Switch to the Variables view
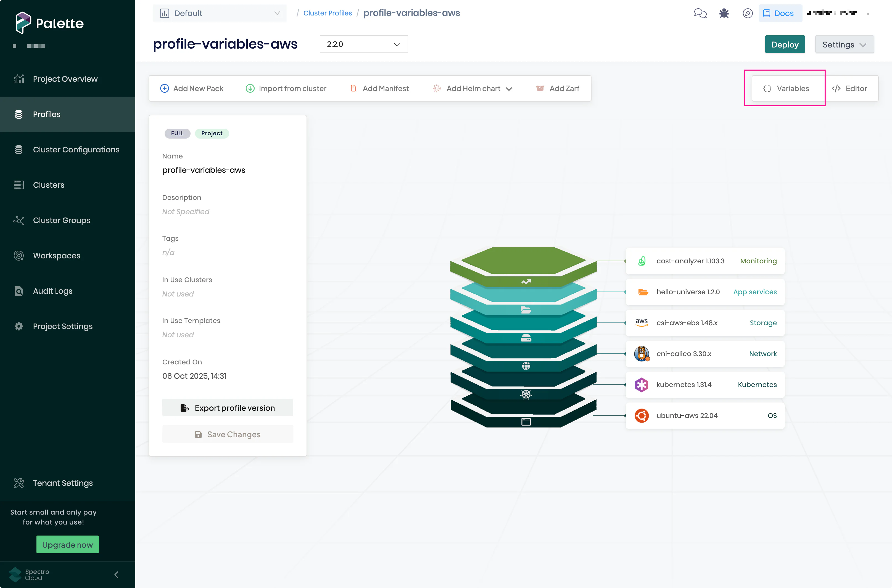The width and height of the screenshot is (892, 588). (786, 89)
